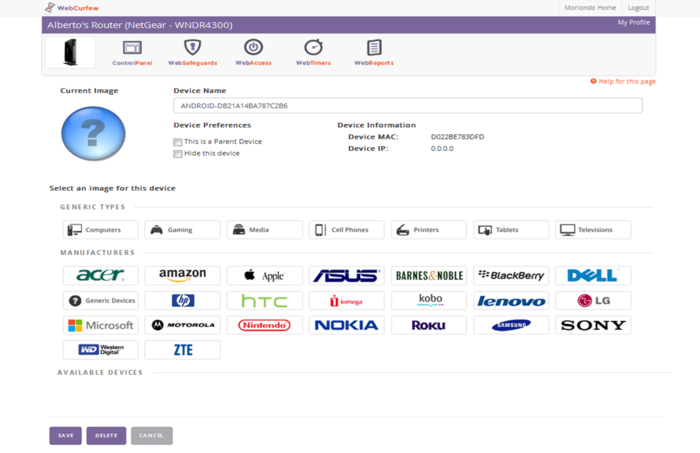Click the Save button
Viewport: 700px width, 453px height.
click(x=65, y=436)
